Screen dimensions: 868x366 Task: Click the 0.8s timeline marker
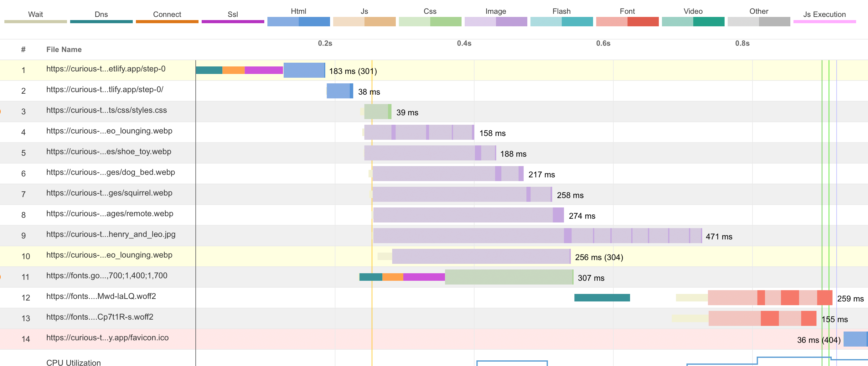pos(742,44)
